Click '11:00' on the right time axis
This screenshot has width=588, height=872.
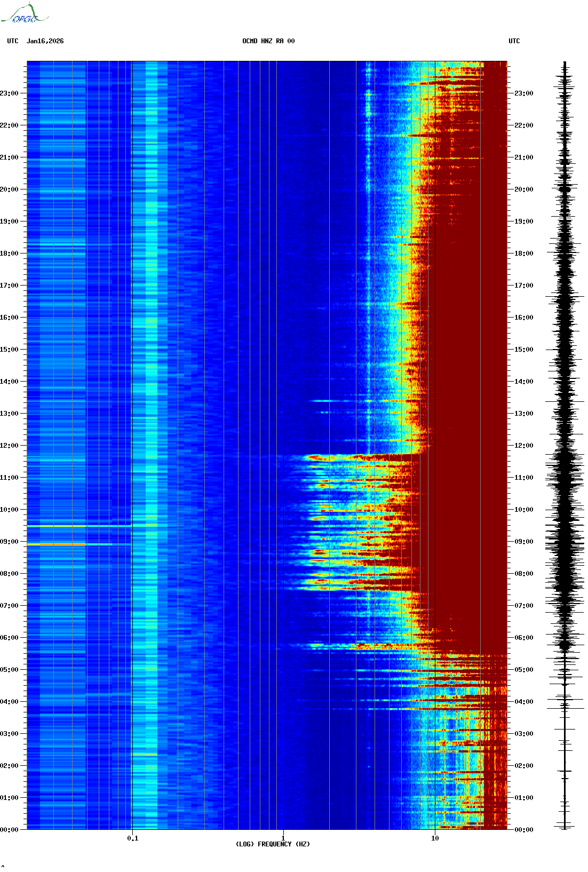click(x=523, y=478)
